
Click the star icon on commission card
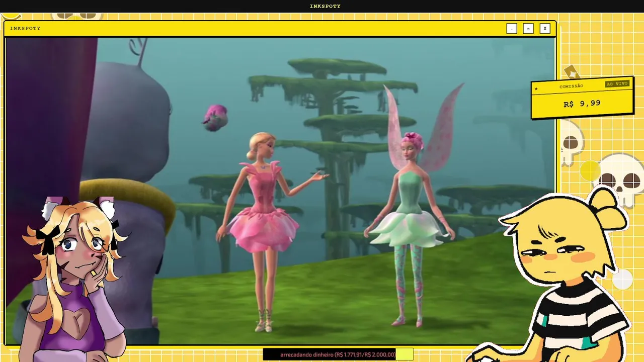point(536,89)
